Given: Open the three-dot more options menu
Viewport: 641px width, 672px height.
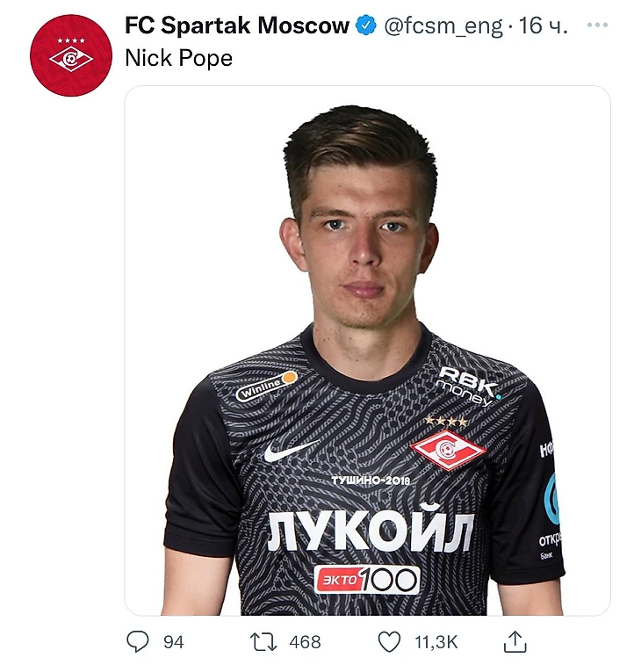Looking at the screenshot, I should pos(597,25).
